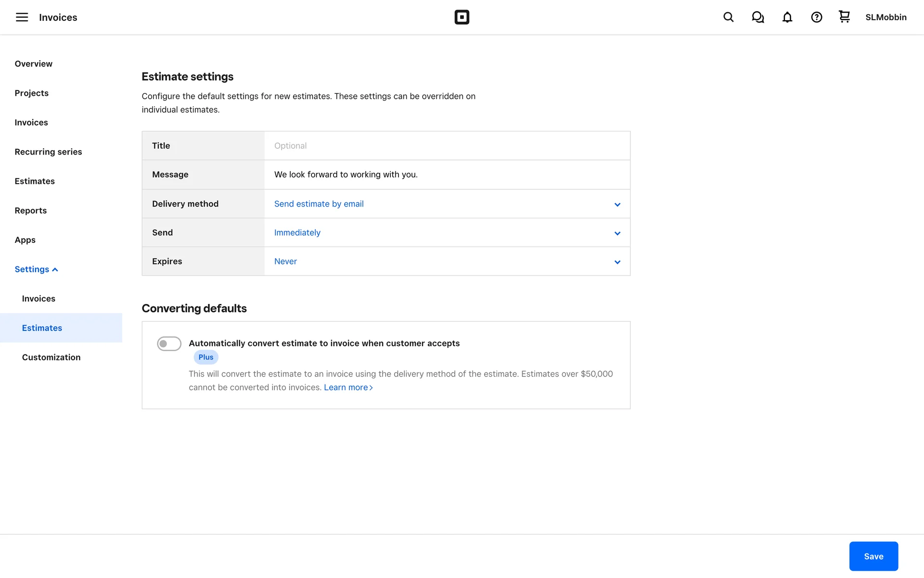Open the shopping cart icon
Screen dimensions: 924x578
tap(844, 17)
